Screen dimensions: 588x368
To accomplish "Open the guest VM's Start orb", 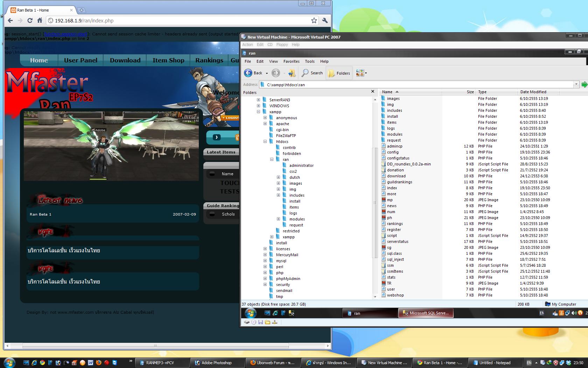I will 251,313.
